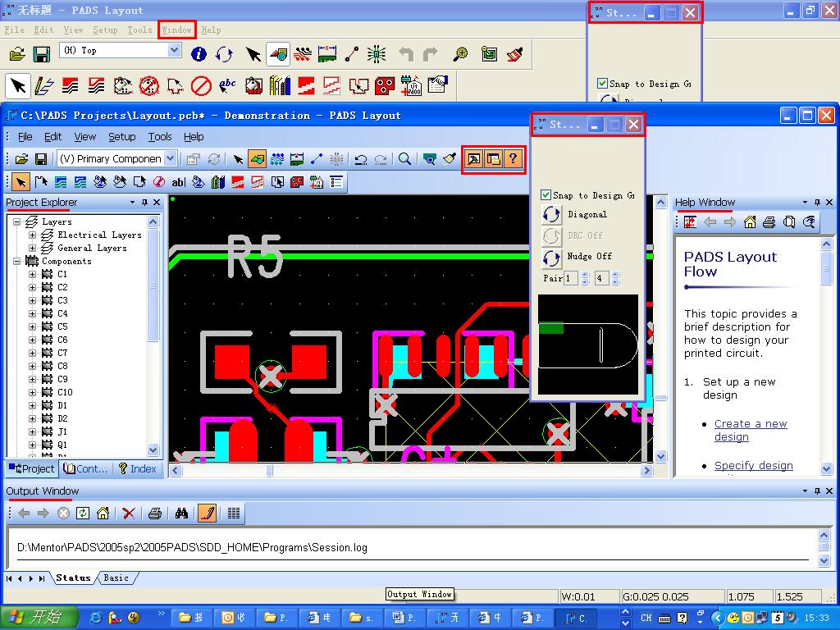Image resolution: width=840 pixels, height=630 pixels.
Task: Close the Project Explorer panel
Action: [157, 202]
